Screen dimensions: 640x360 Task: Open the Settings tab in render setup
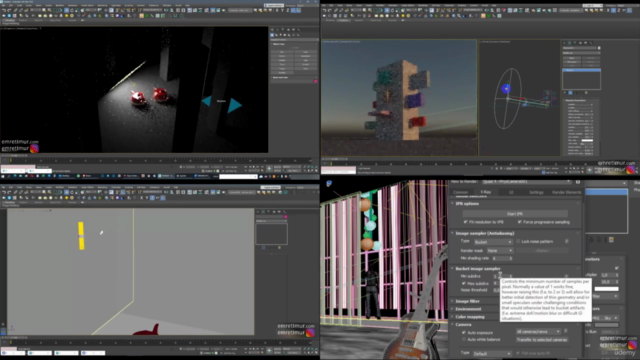pyautogui.click(x=536, y=192)
